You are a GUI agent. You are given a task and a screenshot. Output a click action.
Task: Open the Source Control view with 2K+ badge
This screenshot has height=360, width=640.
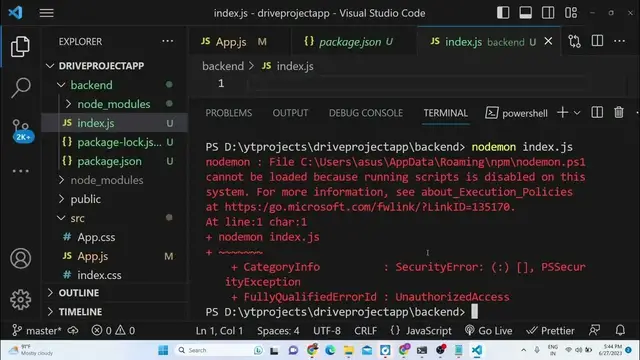(x=21, y=131)
